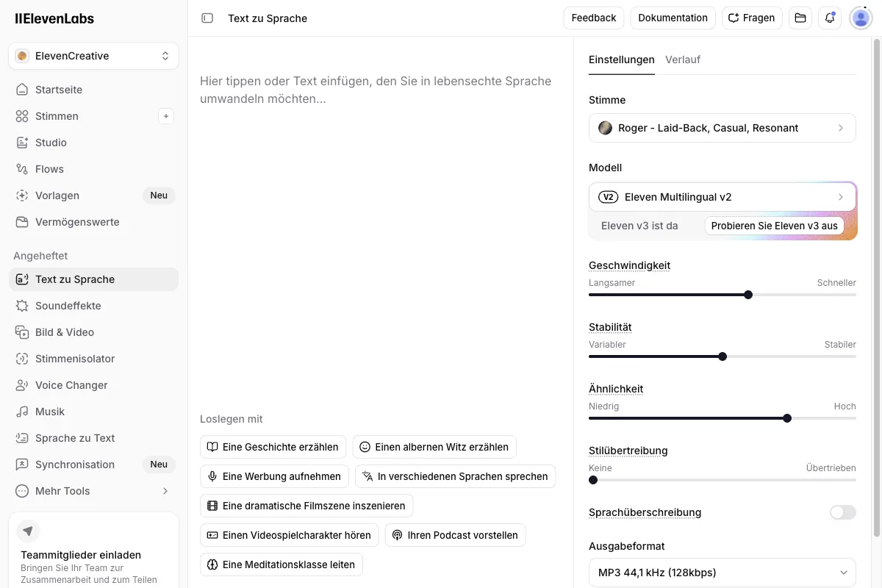Click the Voice Changer icon in sidebar

(22, 385)
